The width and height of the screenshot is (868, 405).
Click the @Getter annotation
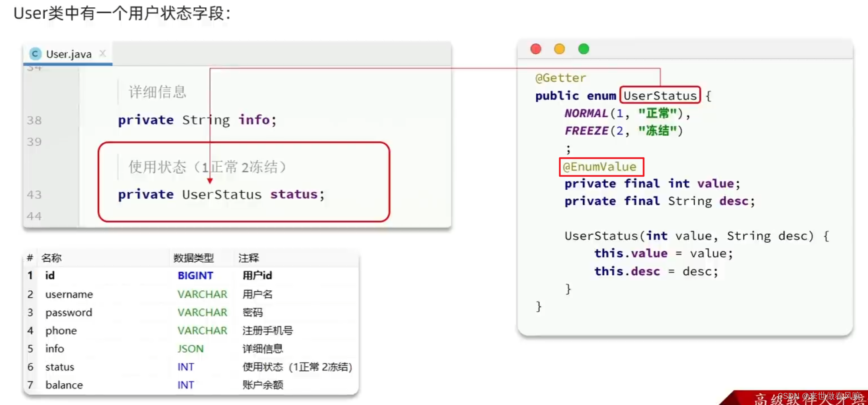click(561, 78)
